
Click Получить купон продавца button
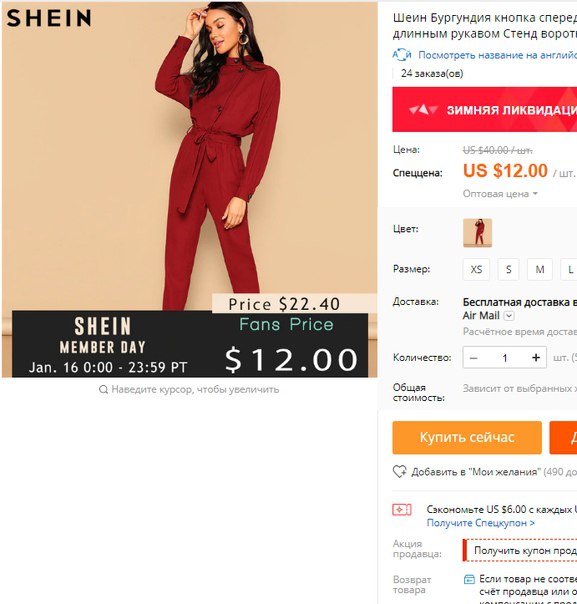point(520,550)
